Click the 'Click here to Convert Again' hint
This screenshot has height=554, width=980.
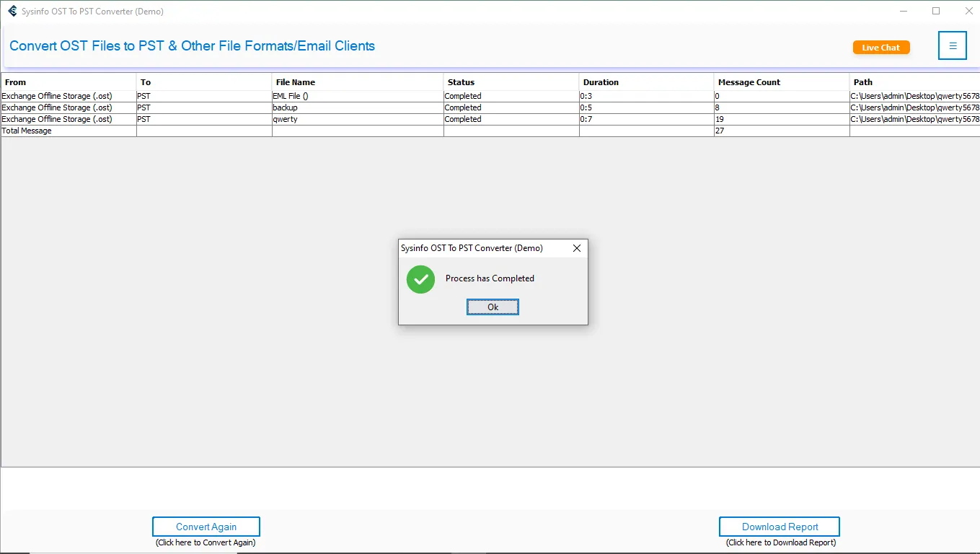tap(206, 542)
